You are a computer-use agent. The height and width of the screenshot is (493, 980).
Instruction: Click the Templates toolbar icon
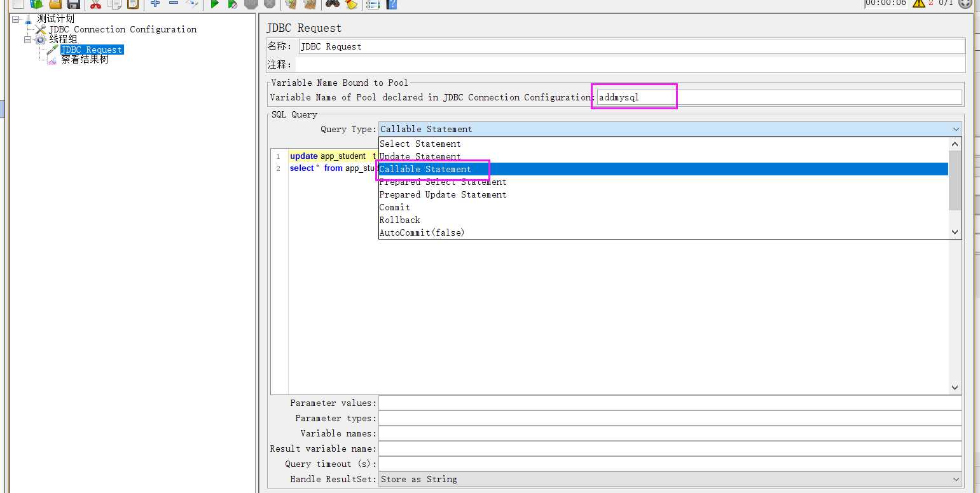click(36, 4)
